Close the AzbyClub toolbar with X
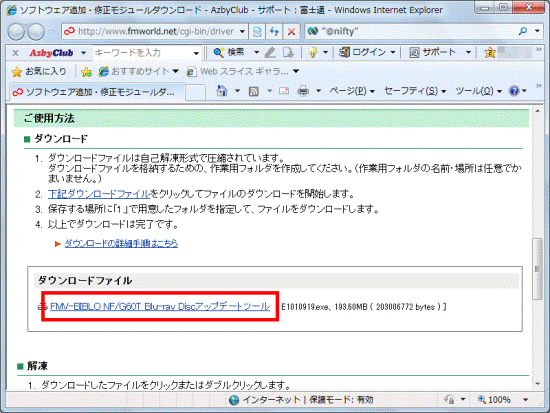Viewport: 550px width, 413px height. coord(15,53)
